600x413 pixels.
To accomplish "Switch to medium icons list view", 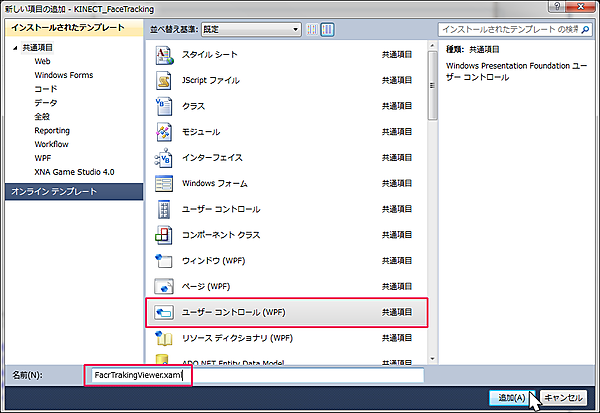I will click(x=327, y=29).
